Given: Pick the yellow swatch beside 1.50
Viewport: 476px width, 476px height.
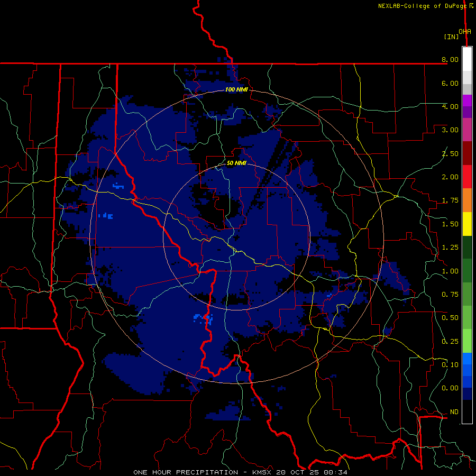Looking at the screenshot, I should pyautogui.click(x=467, y=224).
